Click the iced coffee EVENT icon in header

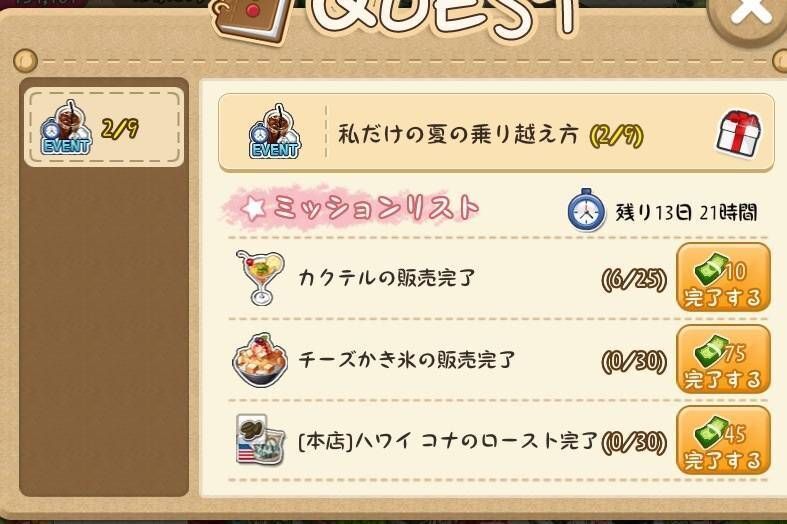click(x=274, y=133)
